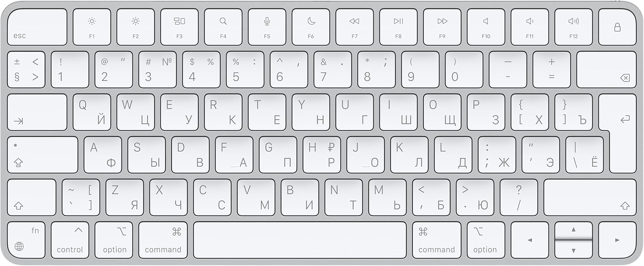Toggle the caps lock key
Viewport: 644px width, 266px height.
point(43,155)
